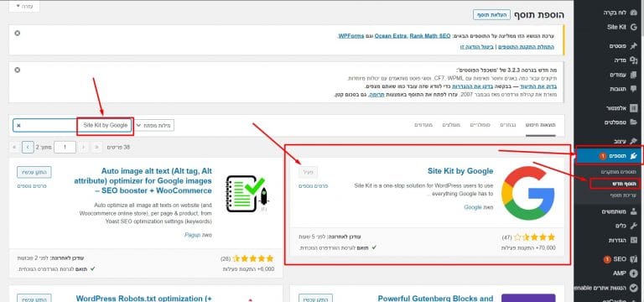Expand the Help (עזרה) dropdown
Image resolution: width=644 pixels, height=302 pixels.
point(24,6)
